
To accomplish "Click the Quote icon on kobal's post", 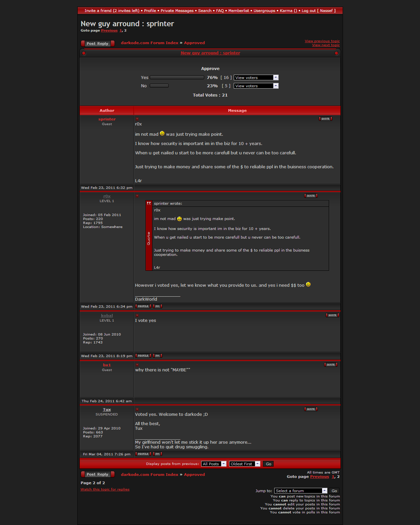I will (x=332, y=315).
